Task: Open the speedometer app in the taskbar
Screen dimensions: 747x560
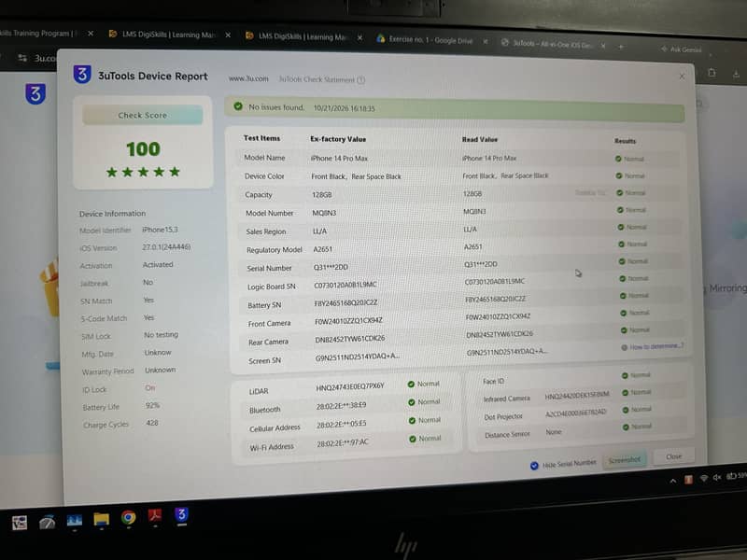Action: 48,522
